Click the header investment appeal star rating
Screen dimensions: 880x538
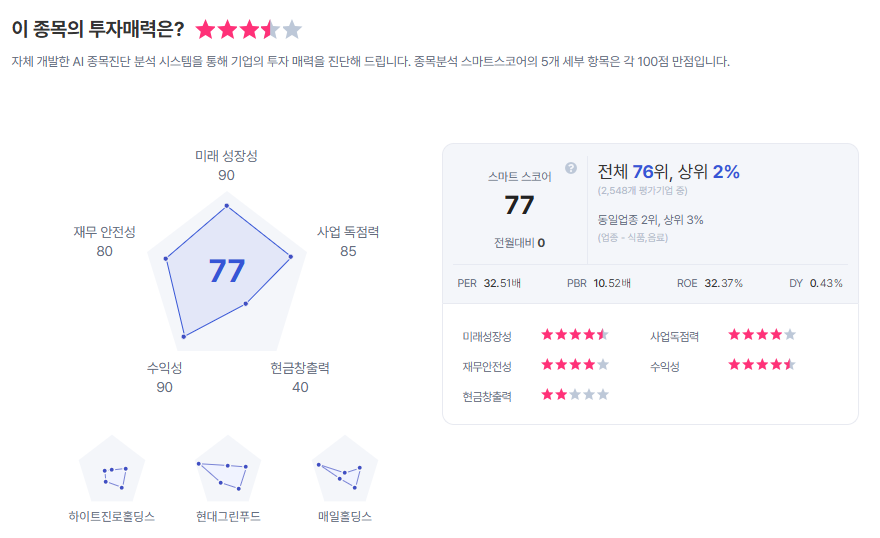coord(248,30)
